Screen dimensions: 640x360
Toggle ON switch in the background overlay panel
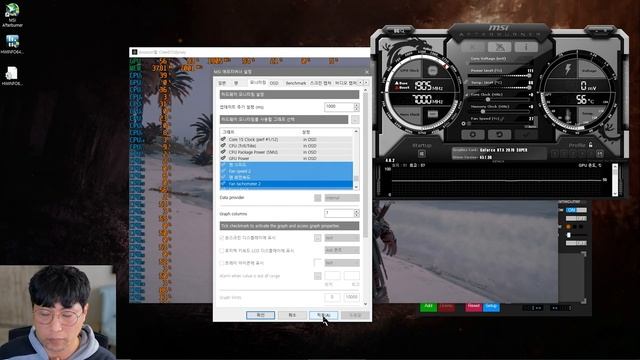(x=576, y=210)
